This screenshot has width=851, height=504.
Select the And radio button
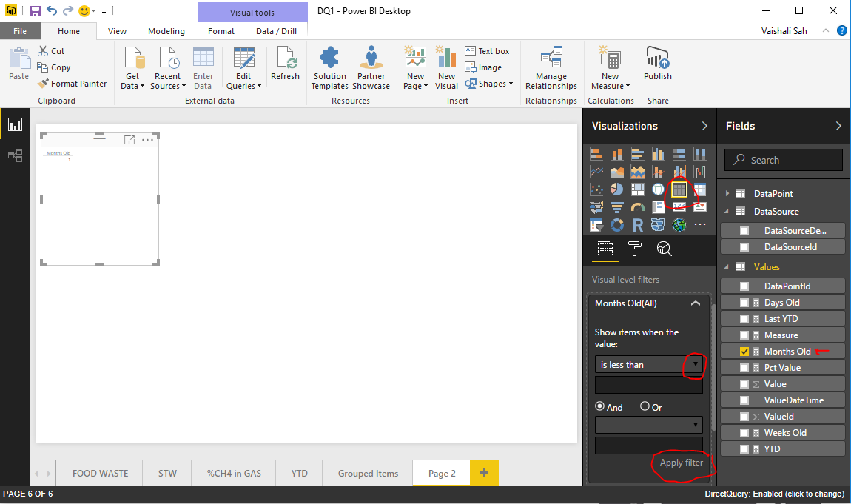[x=599, y=406]
